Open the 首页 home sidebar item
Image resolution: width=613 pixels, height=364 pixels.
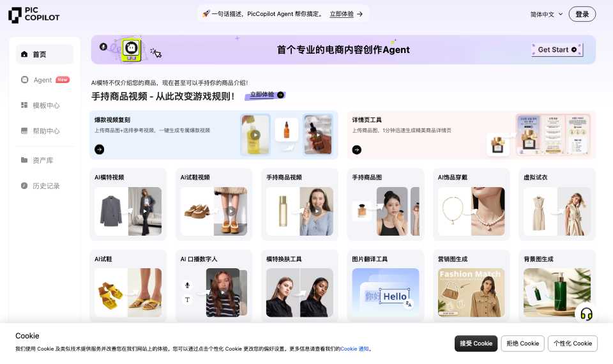tap(45, 54)
